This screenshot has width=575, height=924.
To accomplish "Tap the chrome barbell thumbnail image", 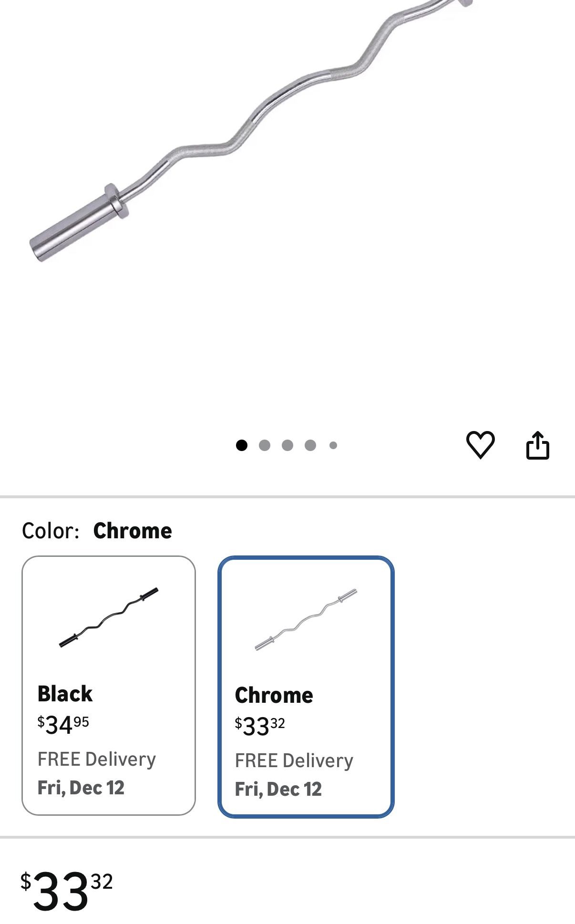I will point(306,619).
